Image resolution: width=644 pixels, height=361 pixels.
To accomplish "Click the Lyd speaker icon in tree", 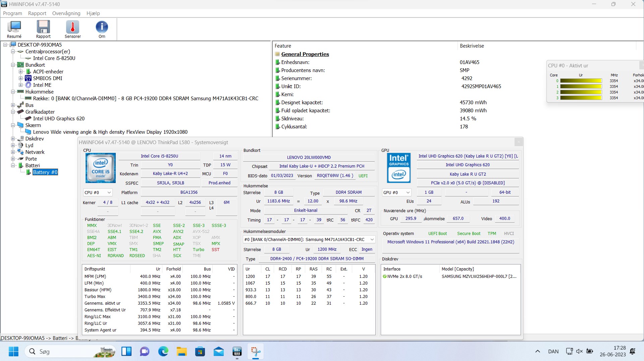I will coord(20,145).
